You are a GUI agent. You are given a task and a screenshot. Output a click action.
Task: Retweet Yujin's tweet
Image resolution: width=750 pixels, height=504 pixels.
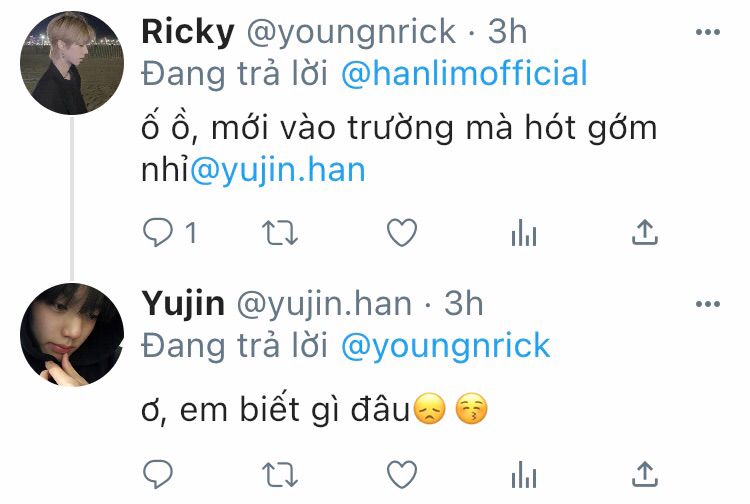pos(280,474)
